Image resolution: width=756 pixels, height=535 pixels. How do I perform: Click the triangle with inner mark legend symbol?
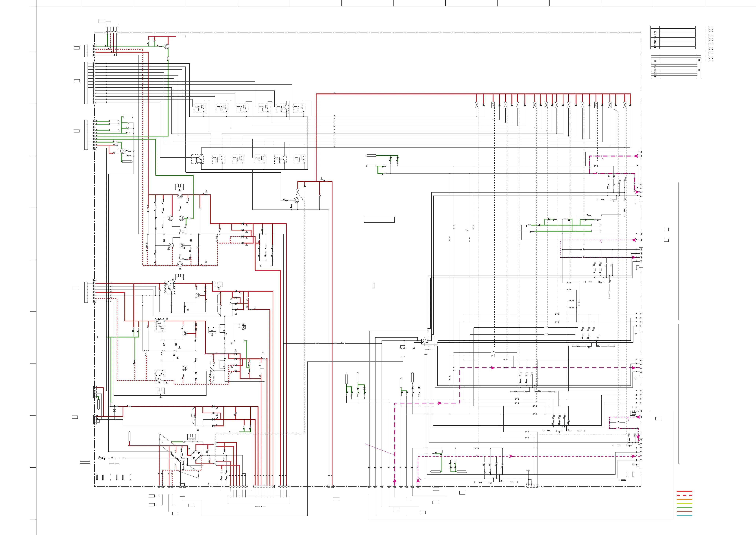pyautogui.click(x=655, y=37)
